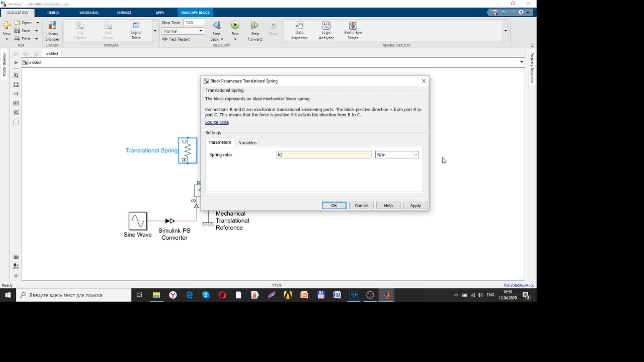The image size is (644, 362).
Task: Click the undo icon in title toolbar
Action: click(x=503, y=12)
